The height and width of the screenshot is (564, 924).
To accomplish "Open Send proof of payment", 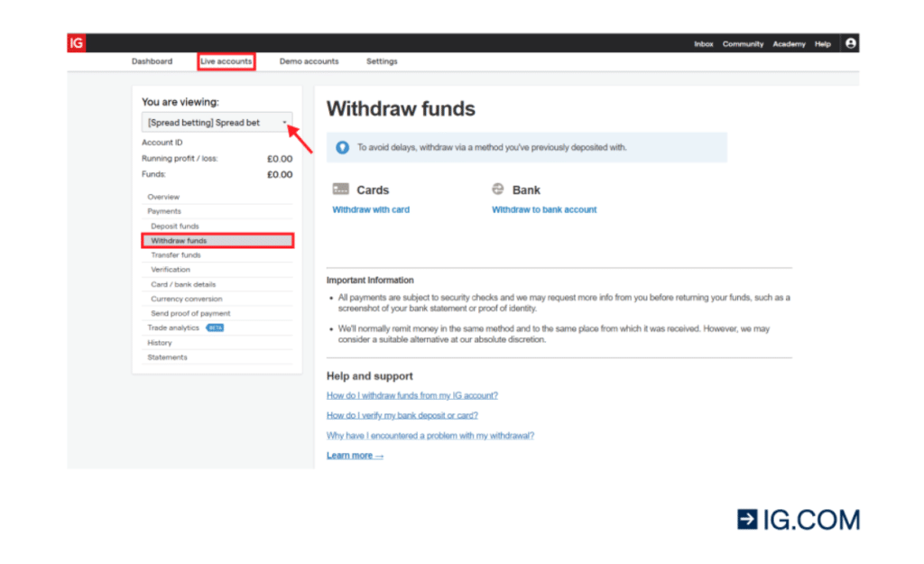I will (x=217, y=313).
